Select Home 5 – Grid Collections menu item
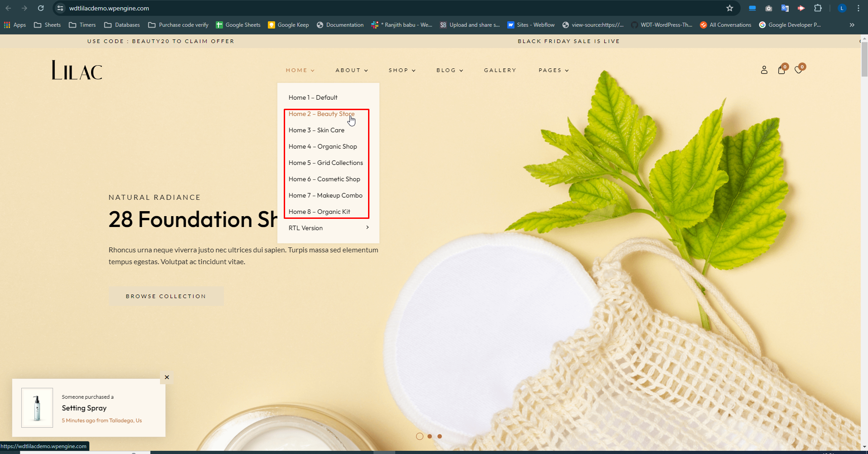The height and width of the screenshot is (454, 868). click(x=325, y=163)
